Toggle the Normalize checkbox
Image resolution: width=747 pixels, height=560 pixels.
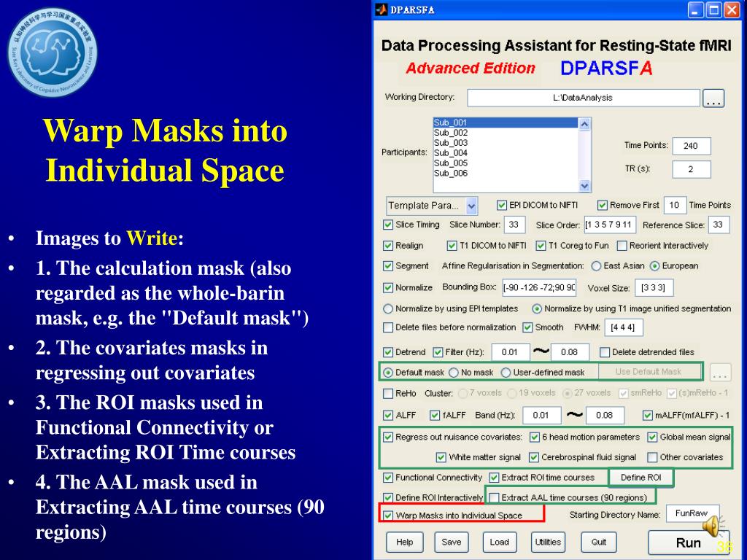[x=388, y=287]
